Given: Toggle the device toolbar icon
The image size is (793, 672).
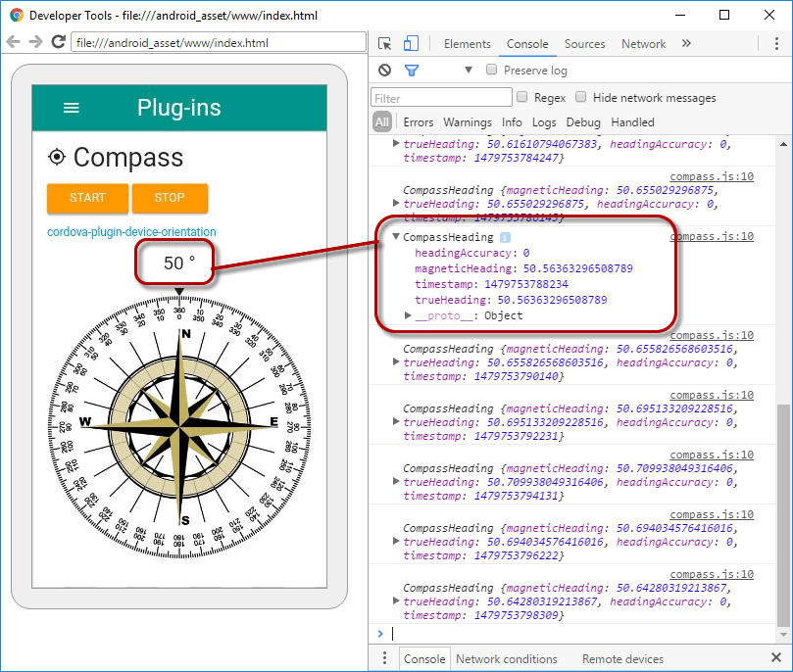Looking at the screenshot, I should click(x=411, y=44).
